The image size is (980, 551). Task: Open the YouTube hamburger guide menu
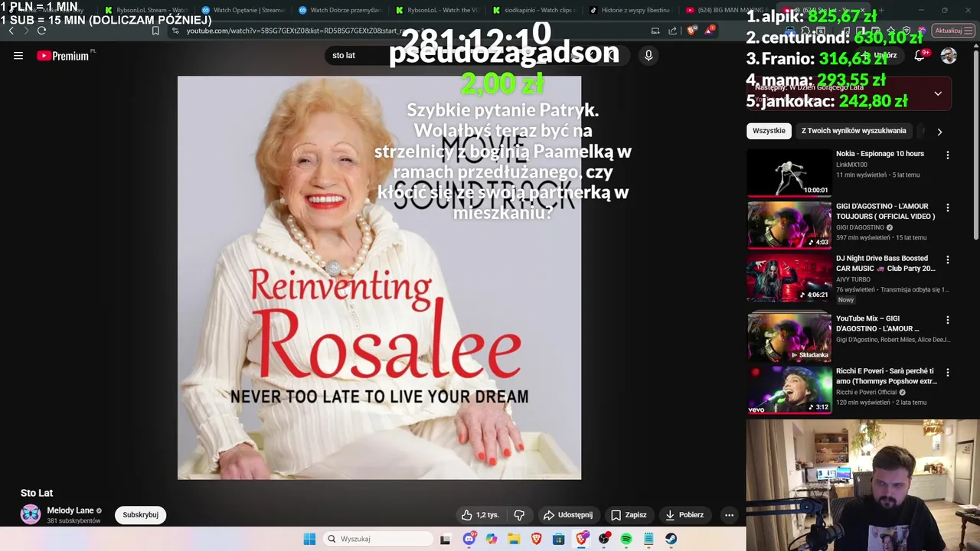click(x=18, y=56)
